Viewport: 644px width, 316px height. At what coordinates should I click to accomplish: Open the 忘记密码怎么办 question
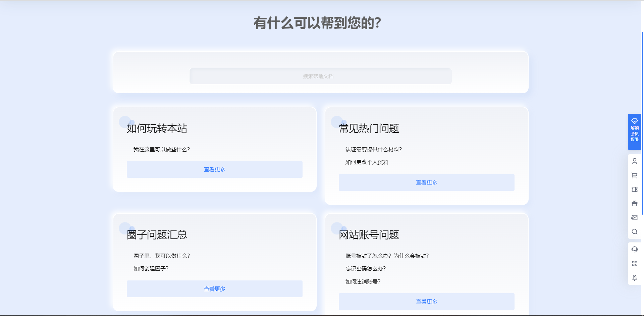(x=366, y=268)
